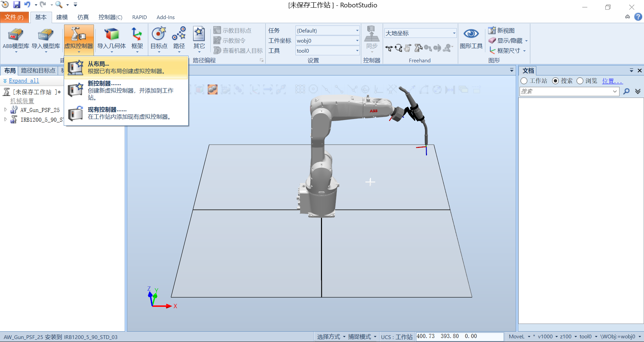
Task: Switch to the RAPID ribbon tab
Action: pos(140,17)
